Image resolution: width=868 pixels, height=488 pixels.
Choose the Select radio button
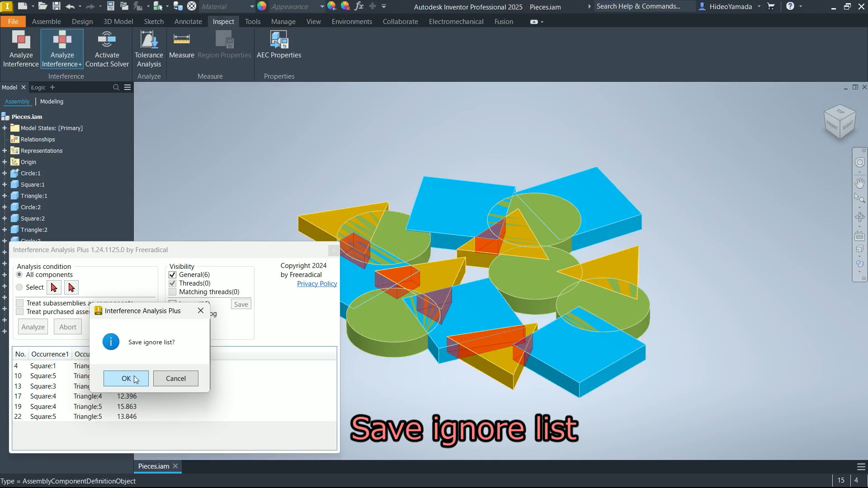[x=19, y=287]
